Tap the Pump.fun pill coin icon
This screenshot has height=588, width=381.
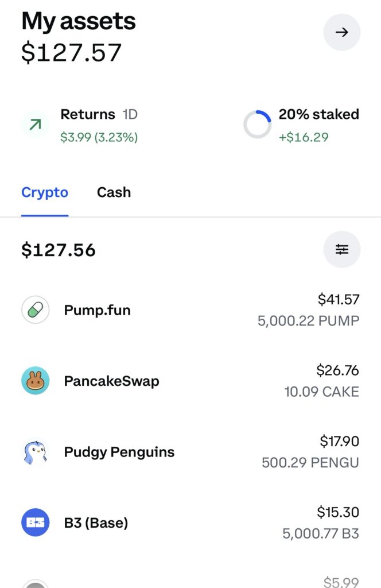36,311
